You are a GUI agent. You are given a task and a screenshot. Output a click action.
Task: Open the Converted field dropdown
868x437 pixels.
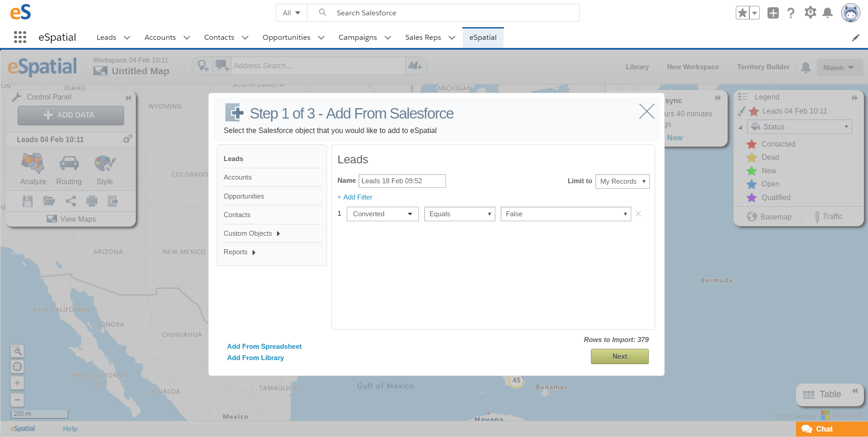(383, 214)
